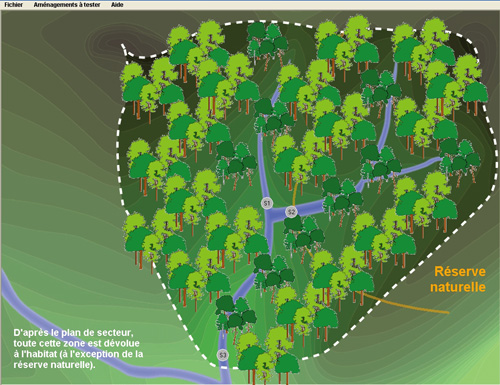Open the Aménagements à tester menu
This screenshot has width=500, height=385.
point(67,5)
